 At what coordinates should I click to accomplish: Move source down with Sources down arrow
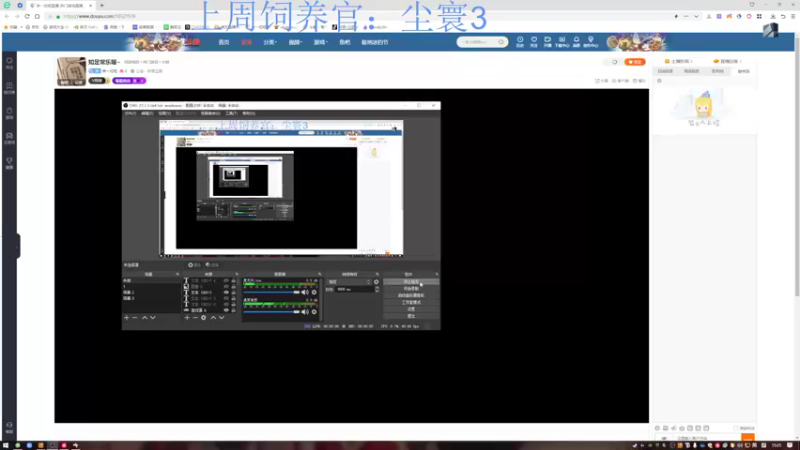pos(221,318)
